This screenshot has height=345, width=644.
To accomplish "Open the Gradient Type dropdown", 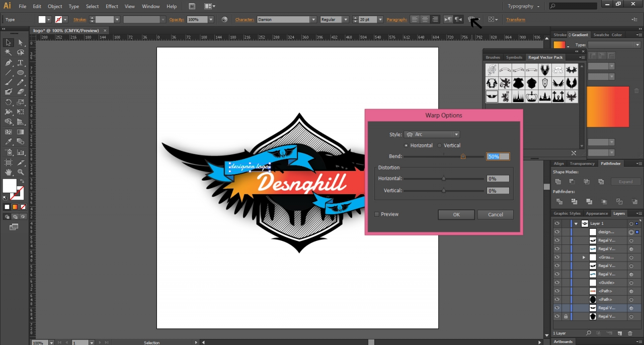I will 614,45.
